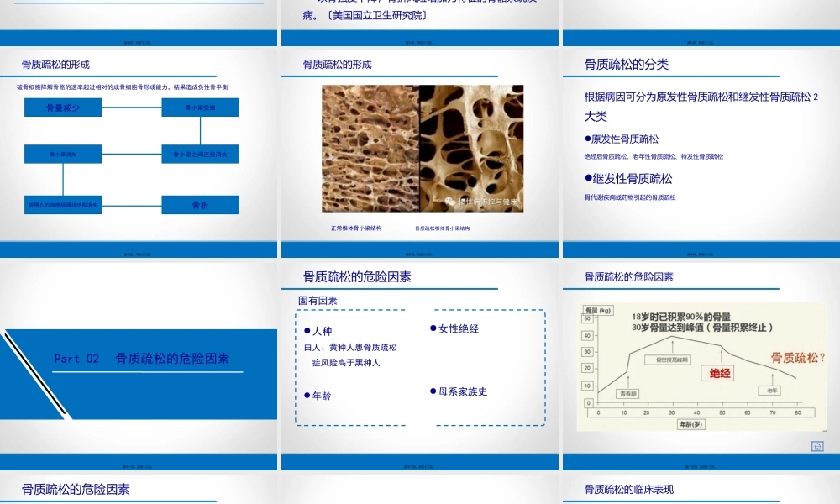The width and height of the screenshot is (840, 504).
Task: Select the 骨折 flowchart box
Action: [201, 204]
